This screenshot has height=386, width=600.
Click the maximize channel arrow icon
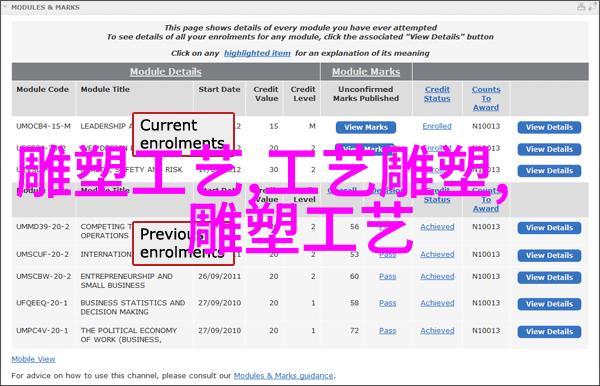click(x=593, y=7)
